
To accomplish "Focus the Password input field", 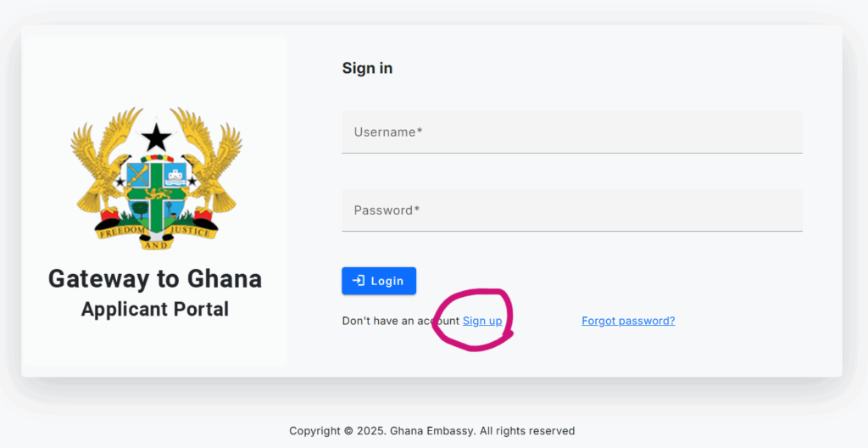I will click(x=571, y=210).
